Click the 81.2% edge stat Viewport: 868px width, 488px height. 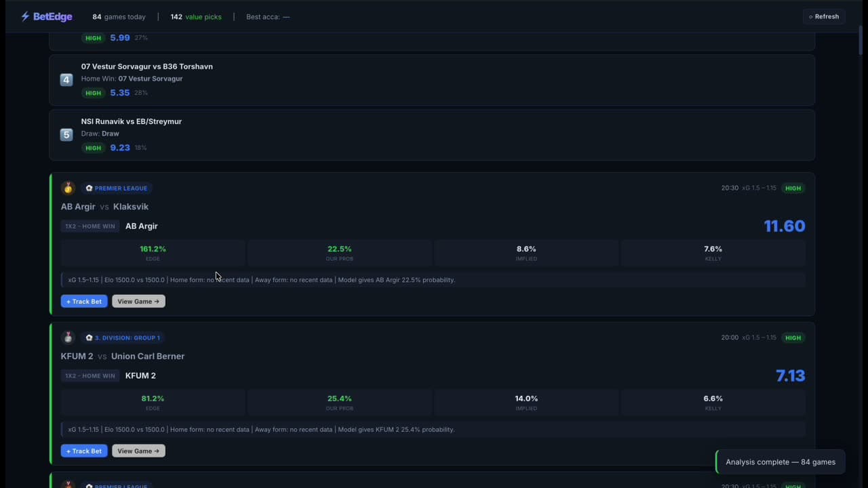[153, 402]
